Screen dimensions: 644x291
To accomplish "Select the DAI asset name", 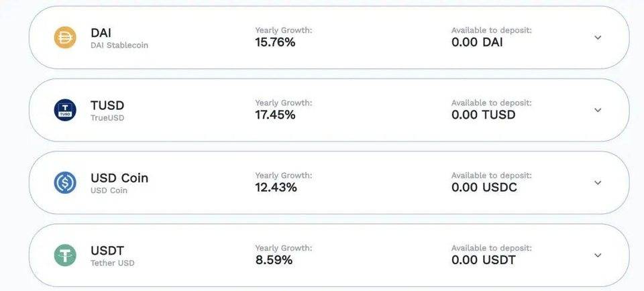I will tap(101, 33).
